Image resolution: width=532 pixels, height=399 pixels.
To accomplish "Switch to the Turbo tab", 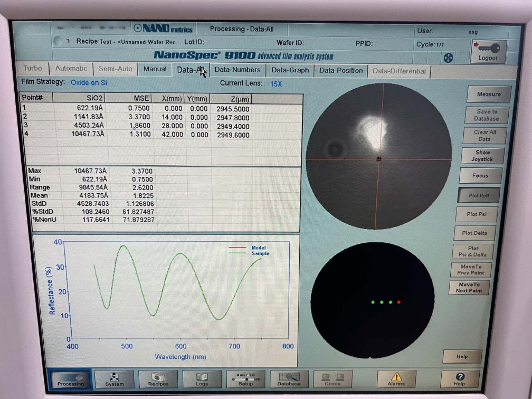I will click(32, 68).
